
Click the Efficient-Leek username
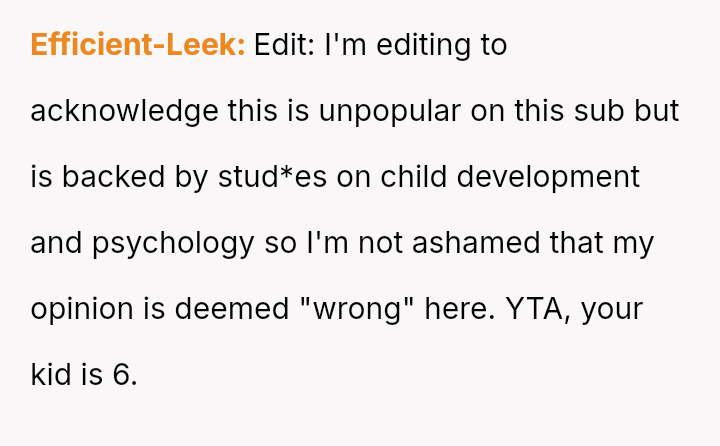point(137,45)
